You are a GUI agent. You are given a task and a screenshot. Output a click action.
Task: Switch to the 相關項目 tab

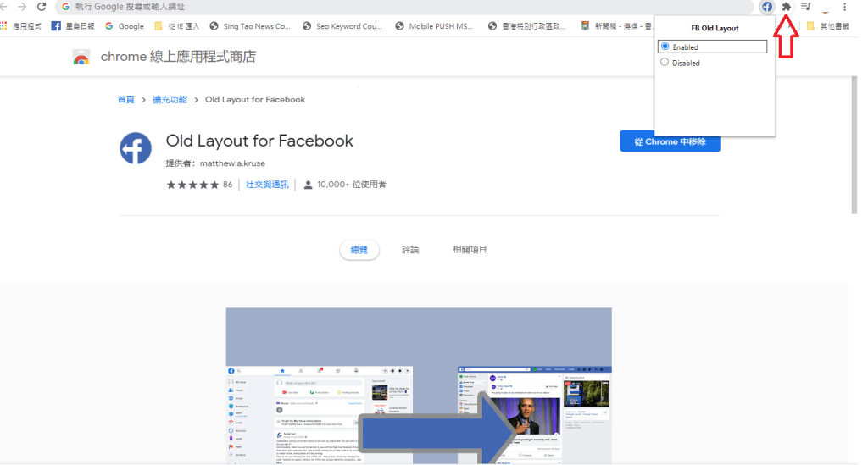click(470, 249)
